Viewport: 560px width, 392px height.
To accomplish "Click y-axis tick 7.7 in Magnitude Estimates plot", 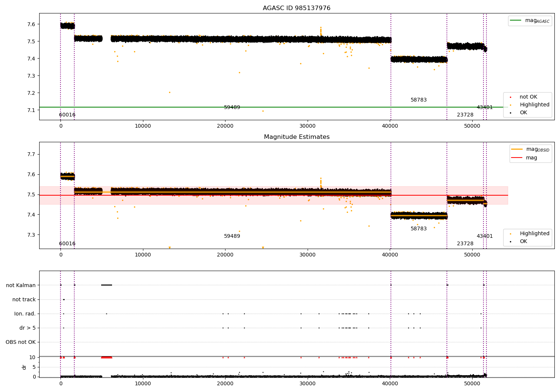I will point(31,155).
